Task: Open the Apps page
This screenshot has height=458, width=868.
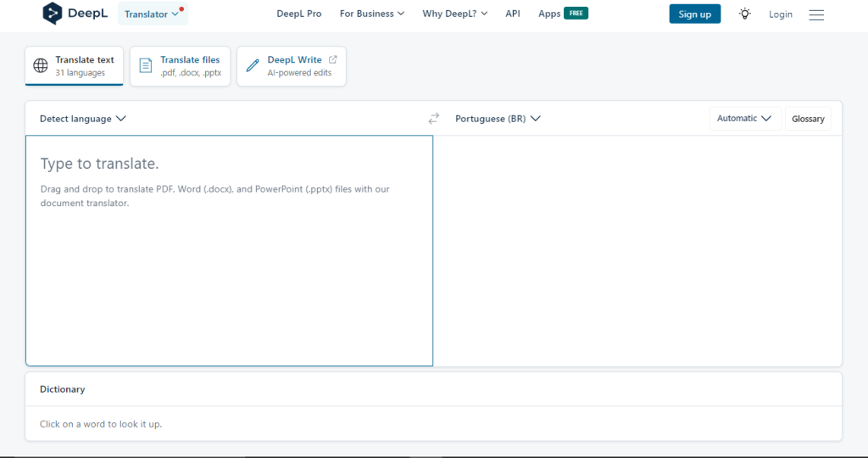Action: pos(549,14)
